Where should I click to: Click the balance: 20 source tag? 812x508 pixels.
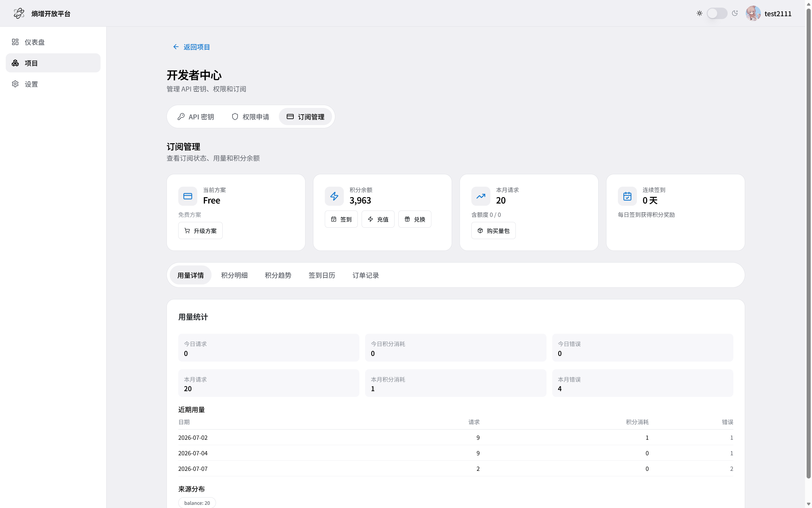(197, 503)
